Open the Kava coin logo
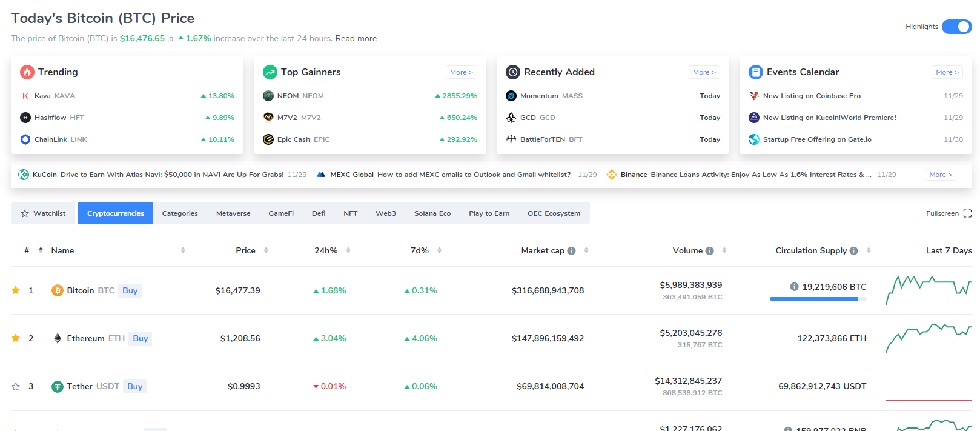This screenshot has height=431, width=980. (x=25, y=96)
